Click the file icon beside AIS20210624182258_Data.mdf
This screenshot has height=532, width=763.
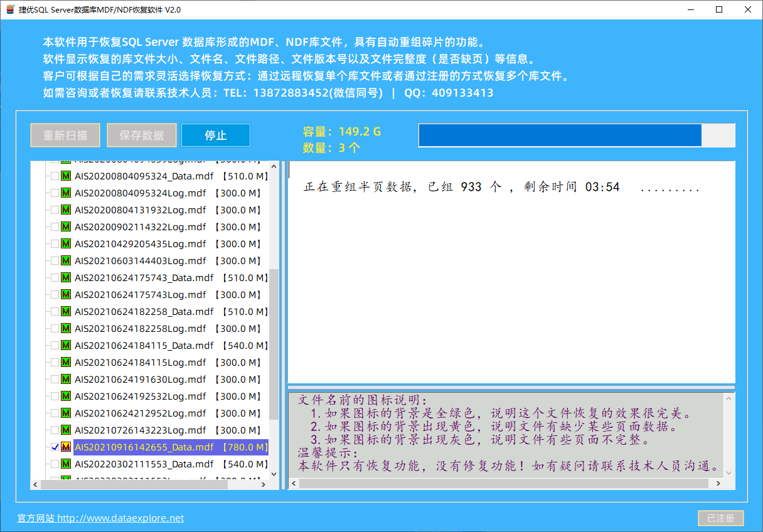(66, 312)
